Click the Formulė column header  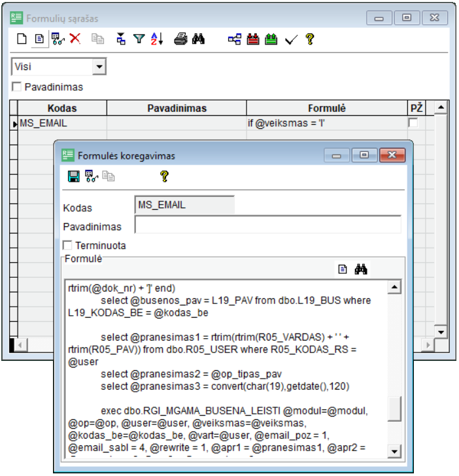tap(326, 108)
